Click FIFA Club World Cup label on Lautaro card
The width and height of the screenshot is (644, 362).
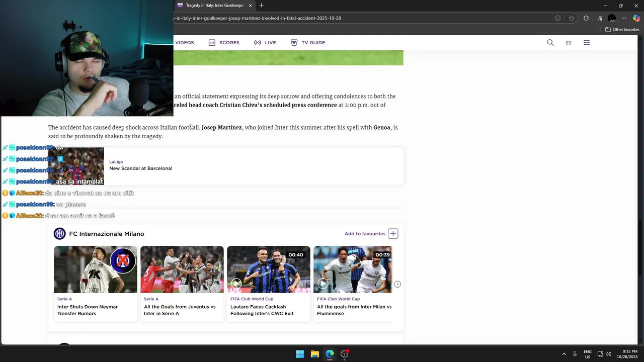pos(252,299)
